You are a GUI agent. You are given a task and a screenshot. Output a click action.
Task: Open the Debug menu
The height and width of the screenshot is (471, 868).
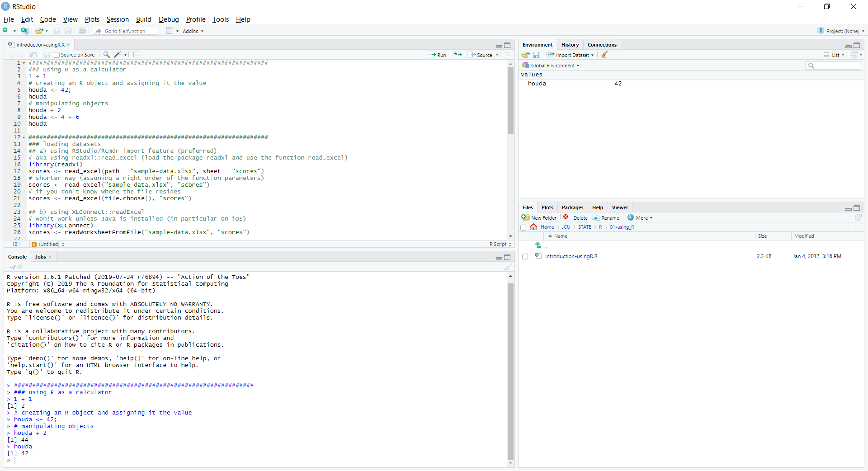point(168,19)
